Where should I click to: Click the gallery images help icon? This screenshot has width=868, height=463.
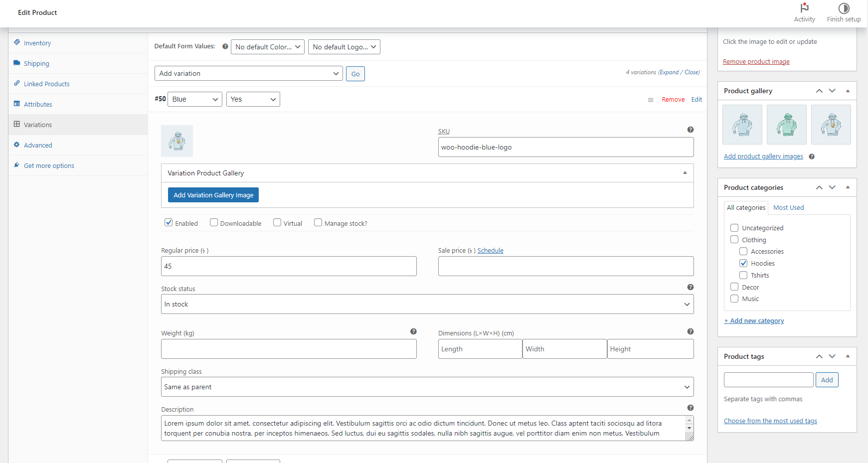pyautogui.click(x=812, y=156)
